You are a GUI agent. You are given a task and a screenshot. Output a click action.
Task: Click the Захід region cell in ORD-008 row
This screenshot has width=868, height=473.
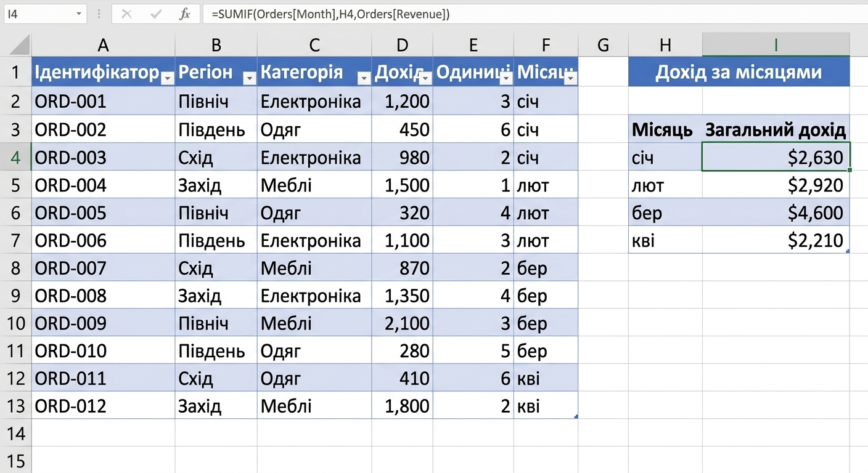216,296
